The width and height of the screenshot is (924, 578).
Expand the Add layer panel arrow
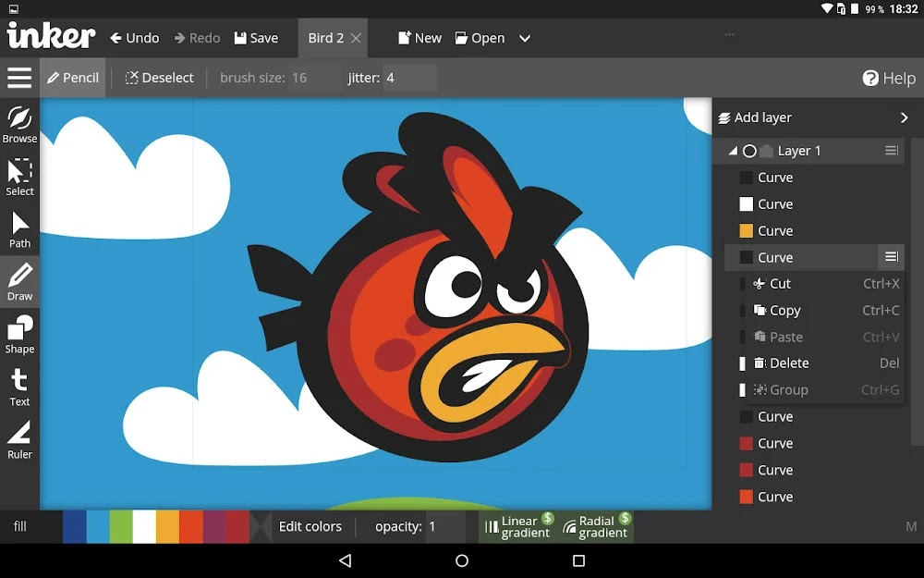(x=904, y=117)
